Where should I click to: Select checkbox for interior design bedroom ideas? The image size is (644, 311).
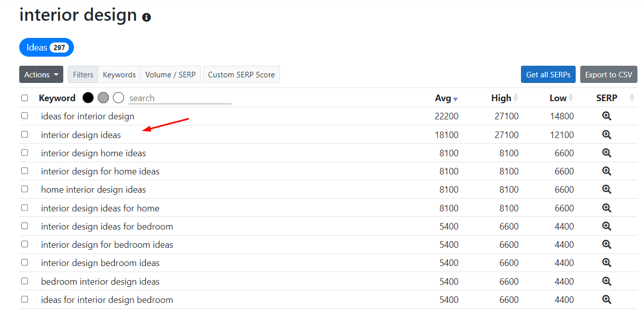pos(25,262)
